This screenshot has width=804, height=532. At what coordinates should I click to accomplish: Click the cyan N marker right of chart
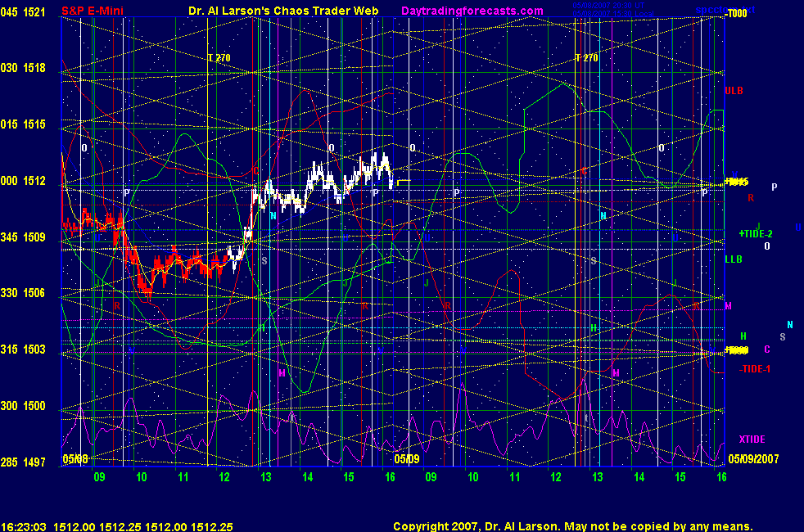pyautogui.click(x=790, y=325)
